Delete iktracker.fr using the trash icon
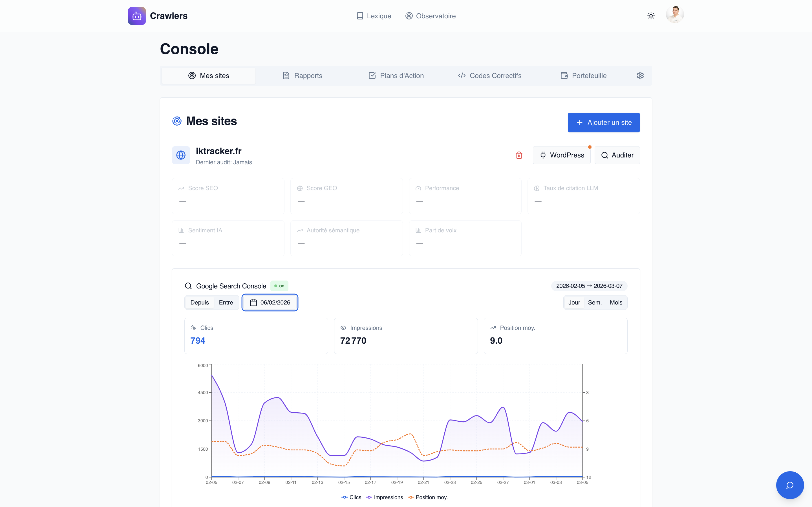The height and width of the screenshot is (507, 812). tap(519, 155)
